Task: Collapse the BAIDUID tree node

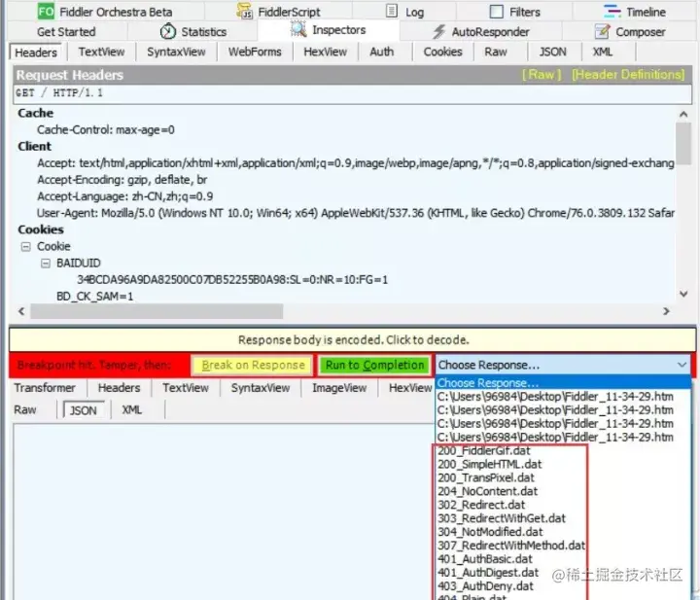Action: 46,264
